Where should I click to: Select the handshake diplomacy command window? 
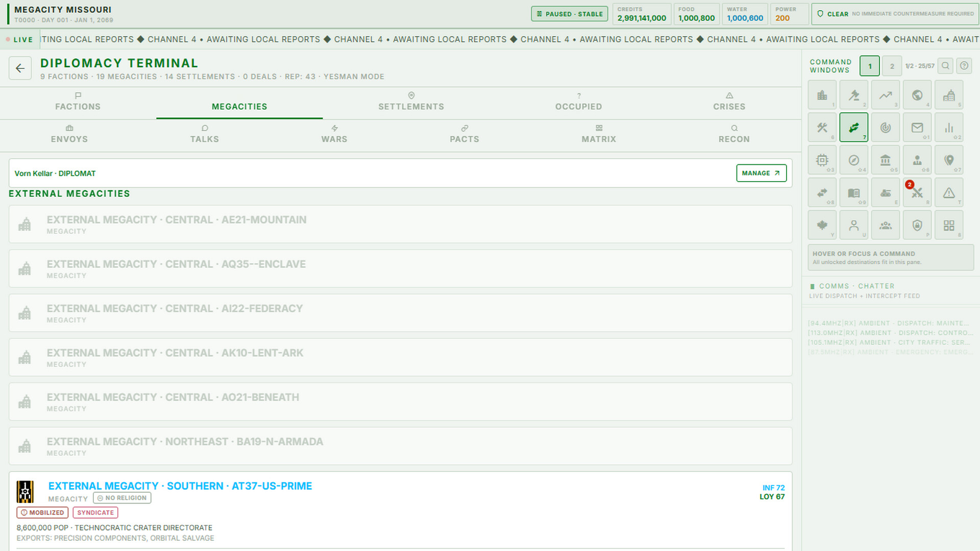click(x=854, y=128)
